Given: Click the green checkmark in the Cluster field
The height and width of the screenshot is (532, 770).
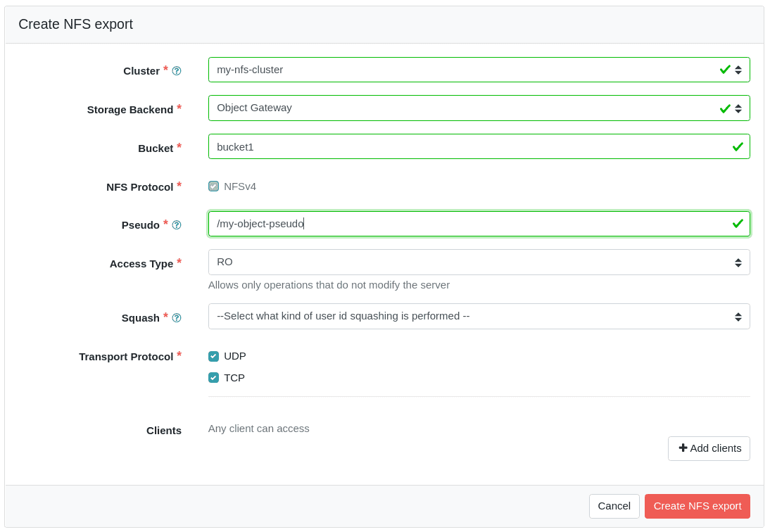Looking at the screenshot, I should [x=725, y=70].
